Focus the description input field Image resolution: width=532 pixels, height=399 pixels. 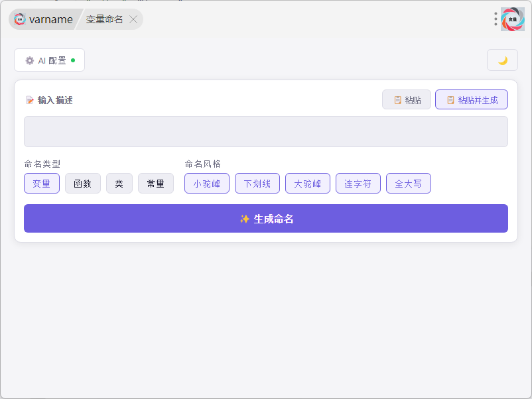pos(266,131)
